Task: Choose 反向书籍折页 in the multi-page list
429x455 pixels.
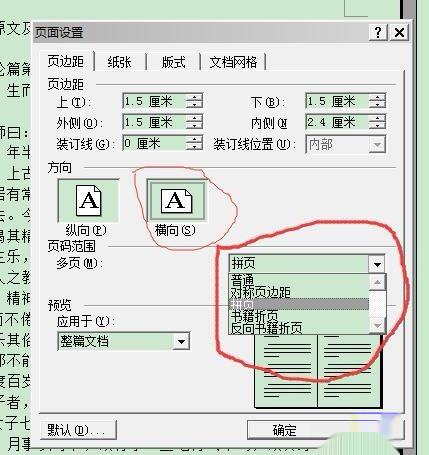Action: click(x=299, y=328)
